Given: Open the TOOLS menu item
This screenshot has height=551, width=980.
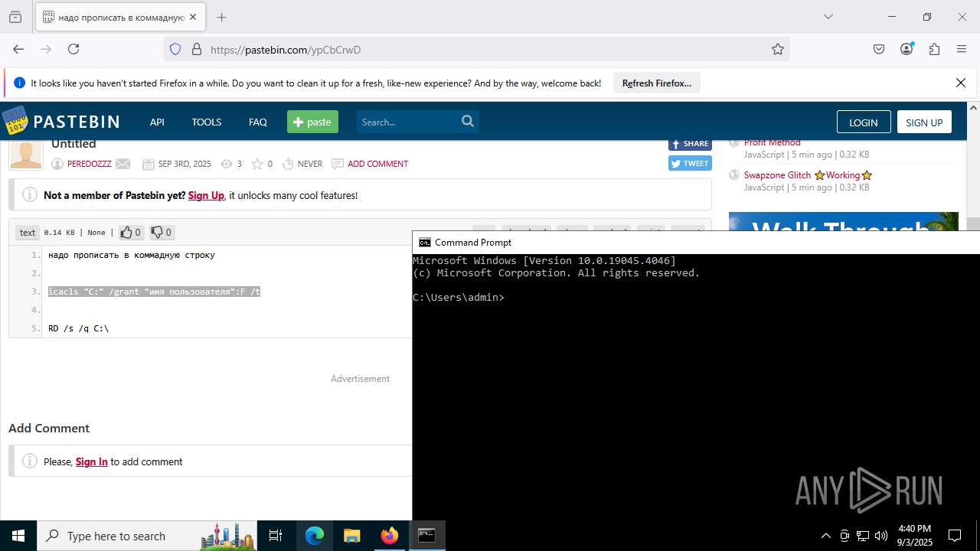Looking at the screenshot, I should (207, 122).
